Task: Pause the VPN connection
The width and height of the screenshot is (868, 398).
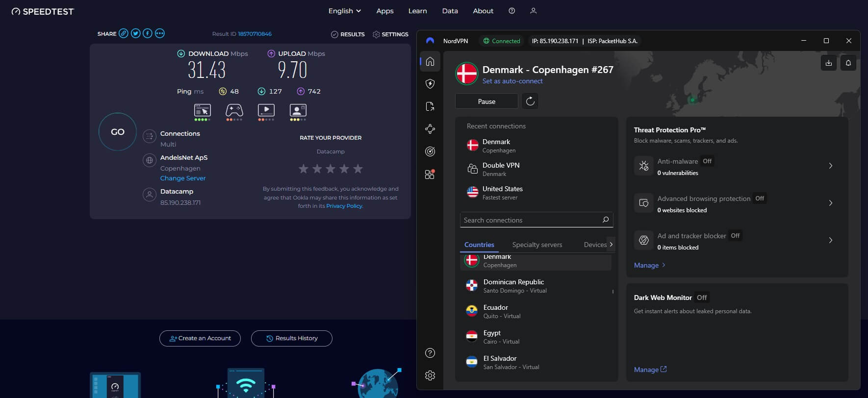Action: coord(486,101)
